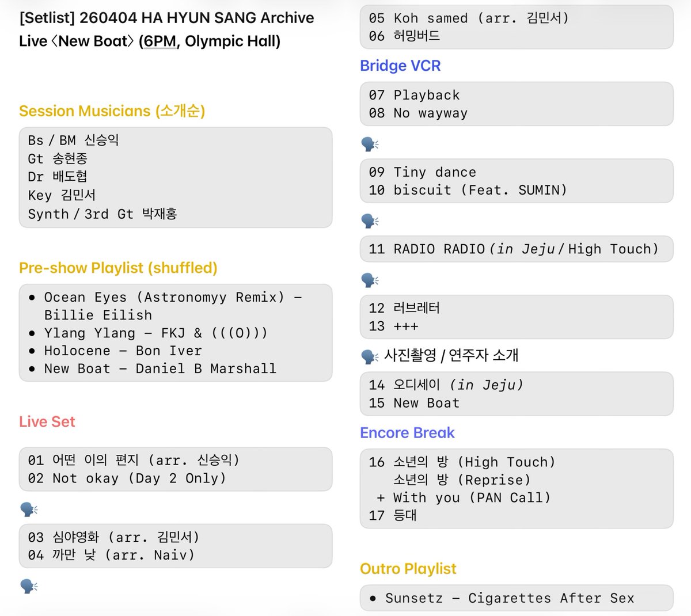Viewport: 691px width, 616px height.
Task: Click track 13 +++
Action: tap(393, 326)
